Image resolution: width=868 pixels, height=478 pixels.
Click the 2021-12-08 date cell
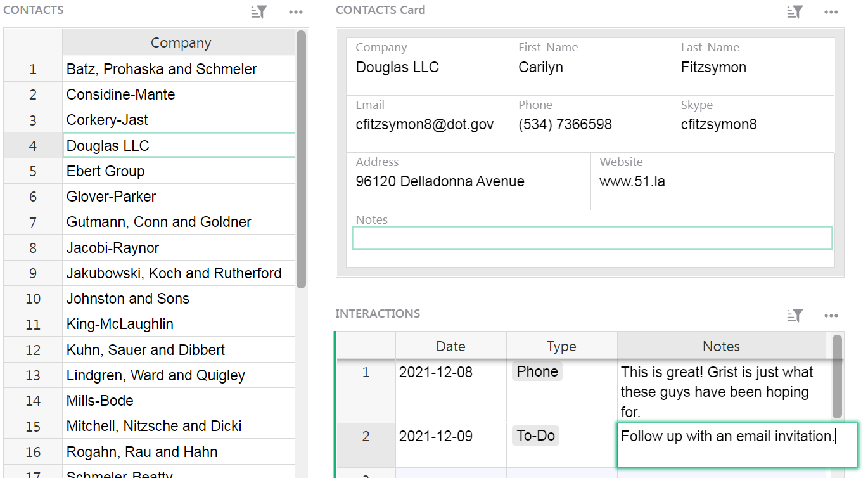(436, 372)
